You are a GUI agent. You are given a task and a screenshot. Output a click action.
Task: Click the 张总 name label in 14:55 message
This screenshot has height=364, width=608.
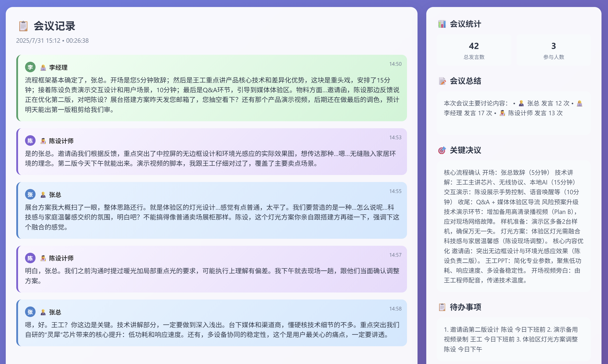(55, 195)
